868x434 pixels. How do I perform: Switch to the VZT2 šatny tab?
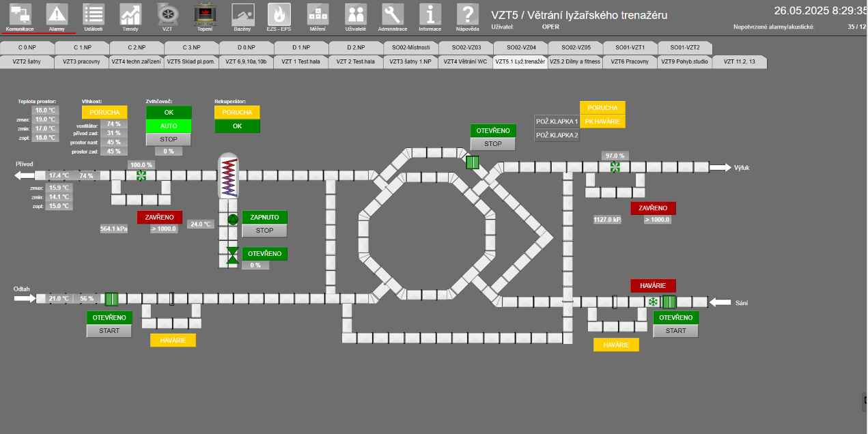(x=27, y=61)
